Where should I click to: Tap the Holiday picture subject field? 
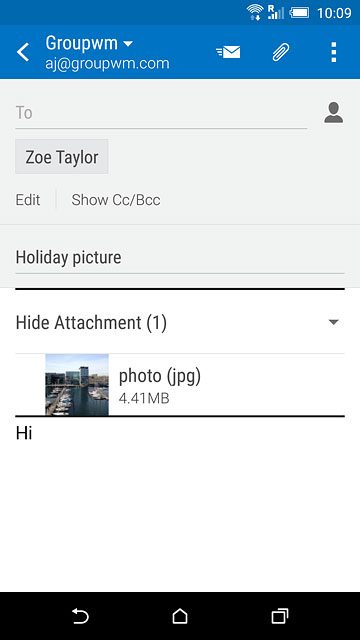(x=180, y=258)
